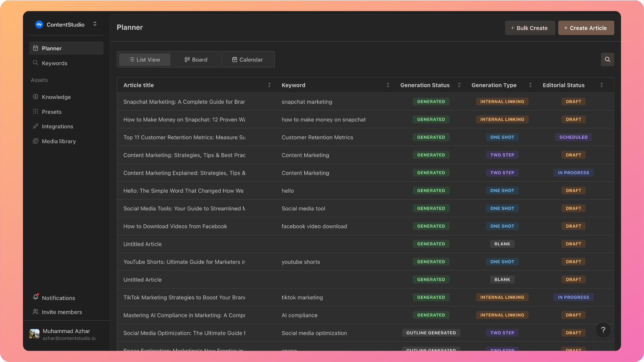
Task: Expand the ContentStudio workspace switcher
Action: pos(95,24)
